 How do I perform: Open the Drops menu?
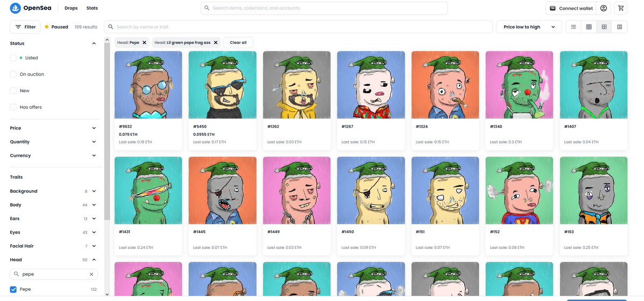(71, 8)
